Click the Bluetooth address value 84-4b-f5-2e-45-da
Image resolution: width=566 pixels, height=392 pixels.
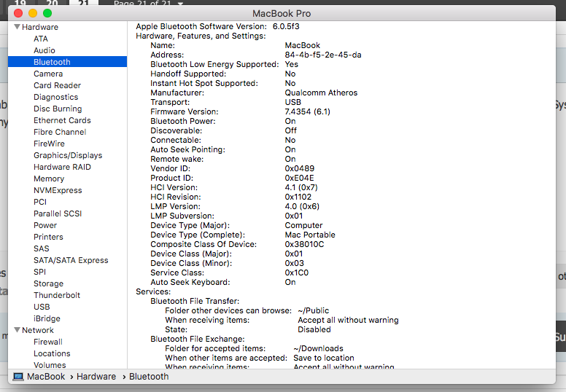[x=323, y=55]
